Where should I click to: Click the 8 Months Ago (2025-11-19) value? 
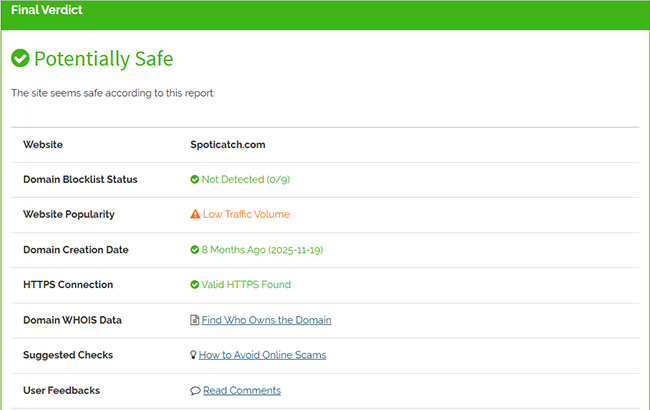click(262, 250)
